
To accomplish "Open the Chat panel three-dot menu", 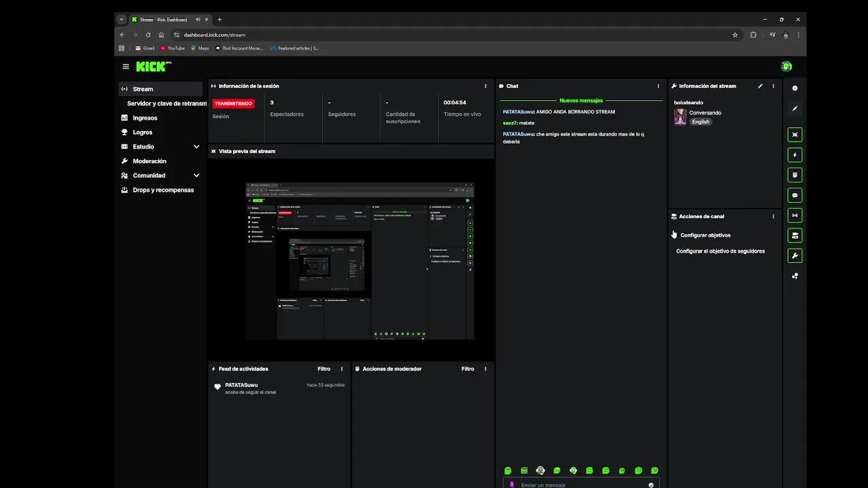I will [658, 86].
